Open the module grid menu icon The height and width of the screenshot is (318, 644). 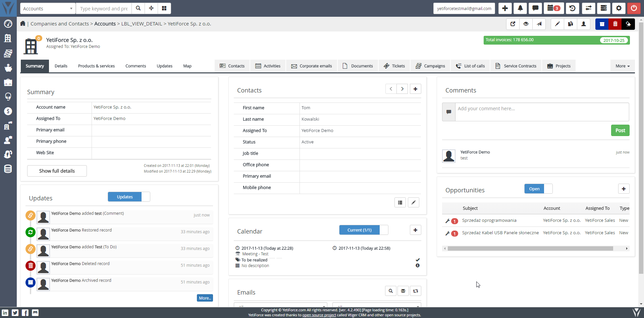164,8
